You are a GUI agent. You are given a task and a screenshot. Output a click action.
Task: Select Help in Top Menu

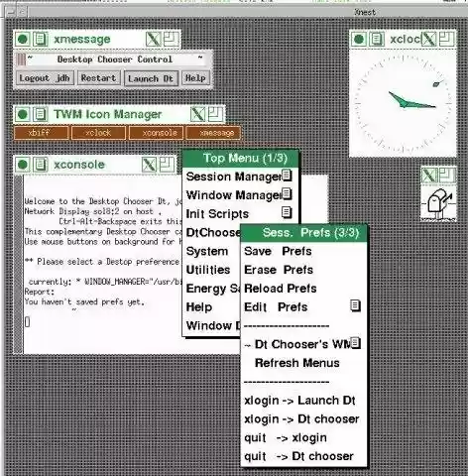(x=212, y=307)
